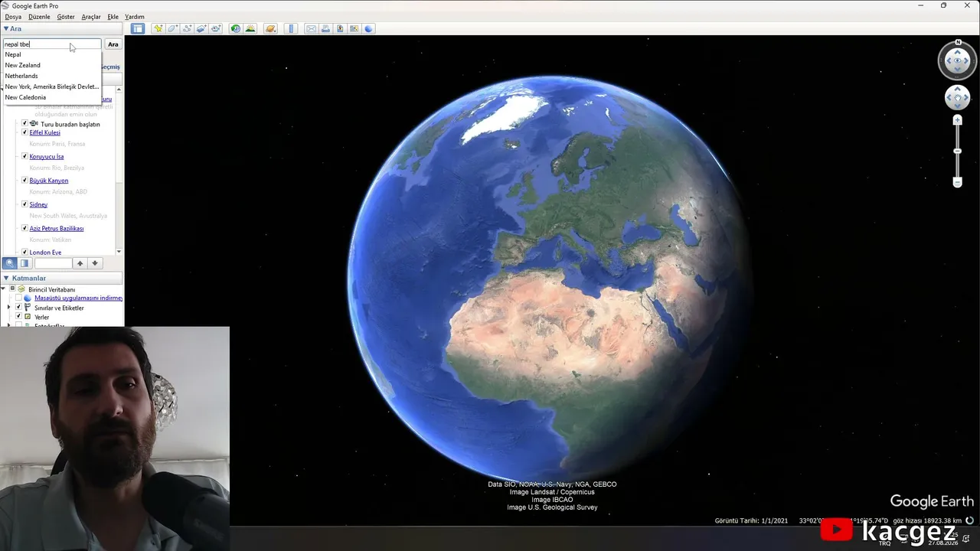This screenshot has height=551, width=980.
Task: Open the Büyük Kanyon place link
Action: click(49, 181)
